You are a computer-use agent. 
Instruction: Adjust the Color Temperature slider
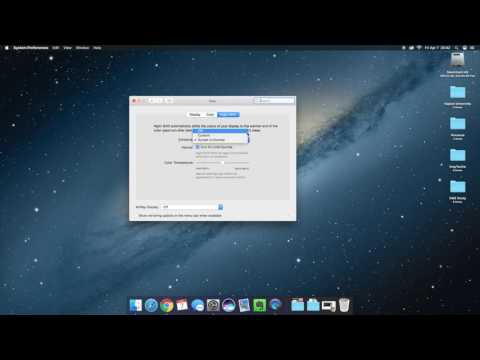222,163
